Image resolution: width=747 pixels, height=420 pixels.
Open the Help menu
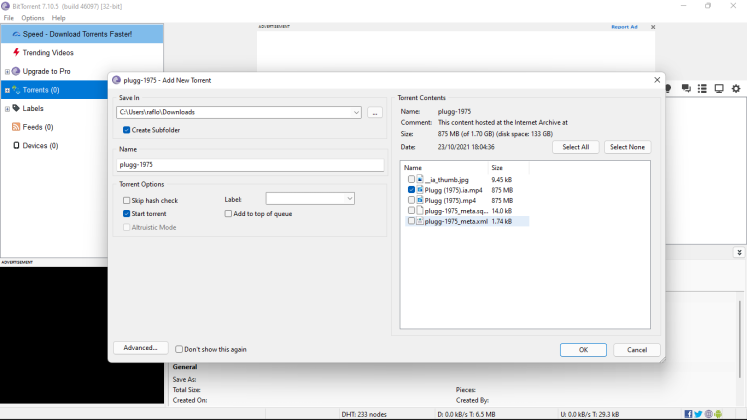coord(59,18)
